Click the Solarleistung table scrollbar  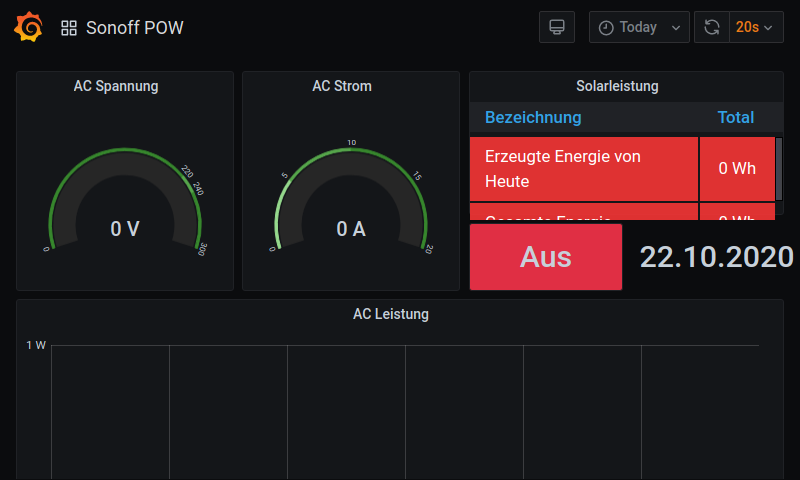pyautogui.click(x=779, y=168)
